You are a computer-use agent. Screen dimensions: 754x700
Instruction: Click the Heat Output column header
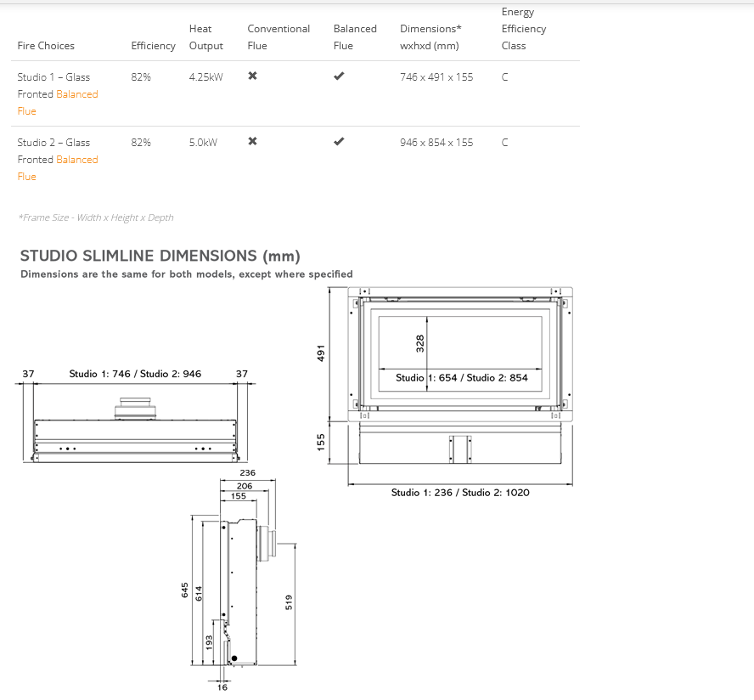pos(205,37)
